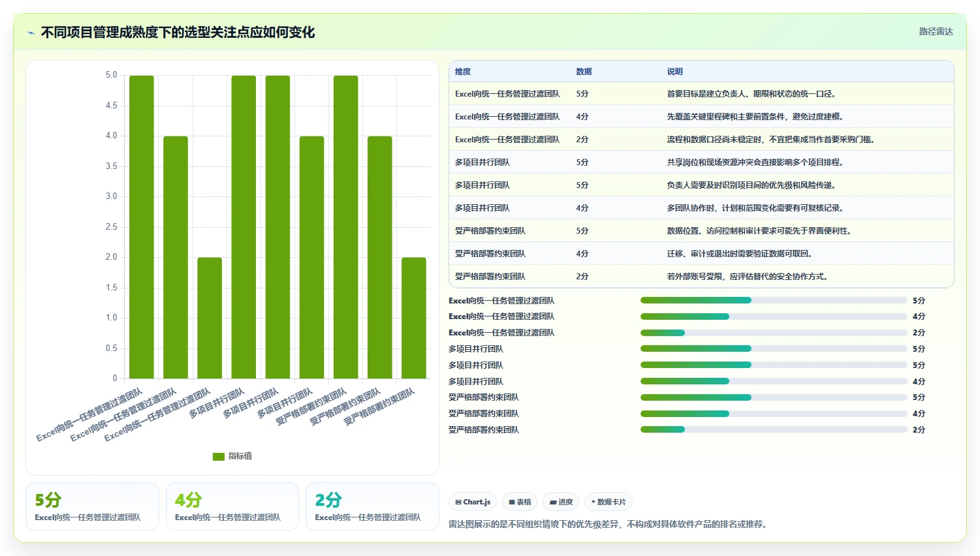
Task: Select the row 流程和数据口径尚未稳定时
Action: (x=701, y=140)
